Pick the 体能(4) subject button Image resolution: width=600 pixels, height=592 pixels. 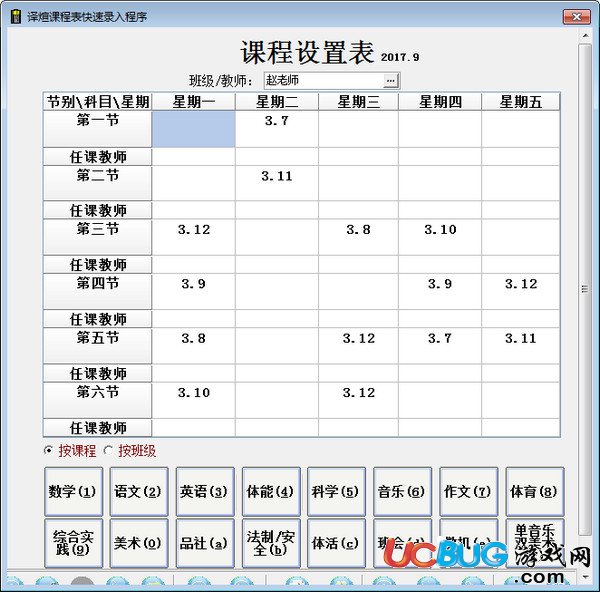click(271, 491)
